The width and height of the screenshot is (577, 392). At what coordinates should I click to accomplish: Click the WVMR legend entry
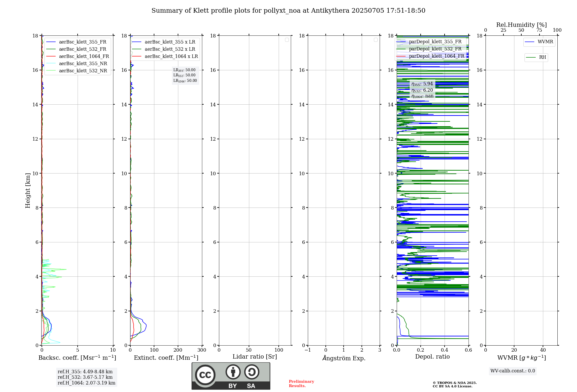click(x=545, y=42)
